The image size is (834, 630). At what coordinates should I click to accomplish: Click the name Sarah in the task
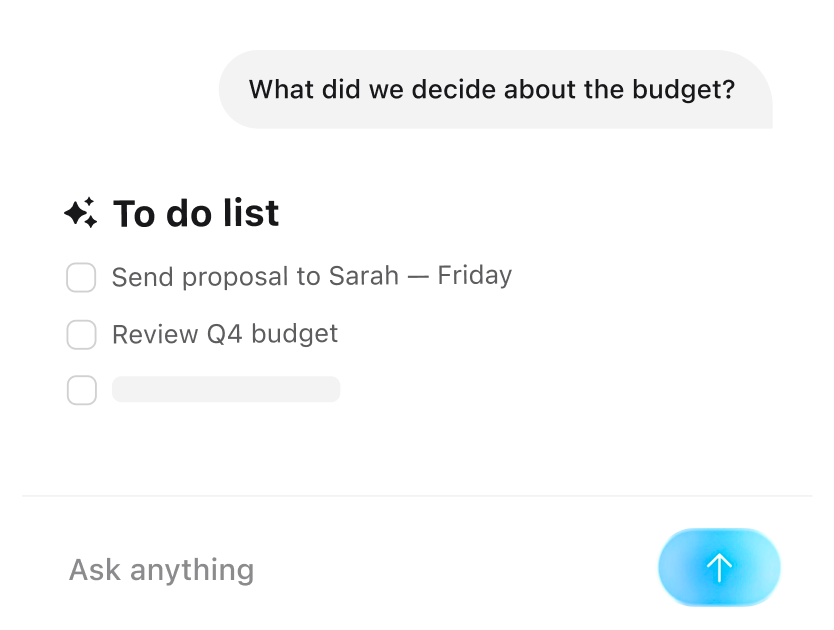pyautogui.click(x=364, y=276)
